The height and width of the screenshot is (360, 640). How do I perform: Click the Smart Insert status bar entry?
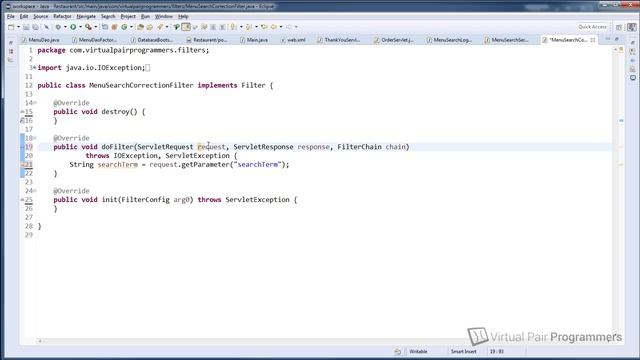click(463, 351)
